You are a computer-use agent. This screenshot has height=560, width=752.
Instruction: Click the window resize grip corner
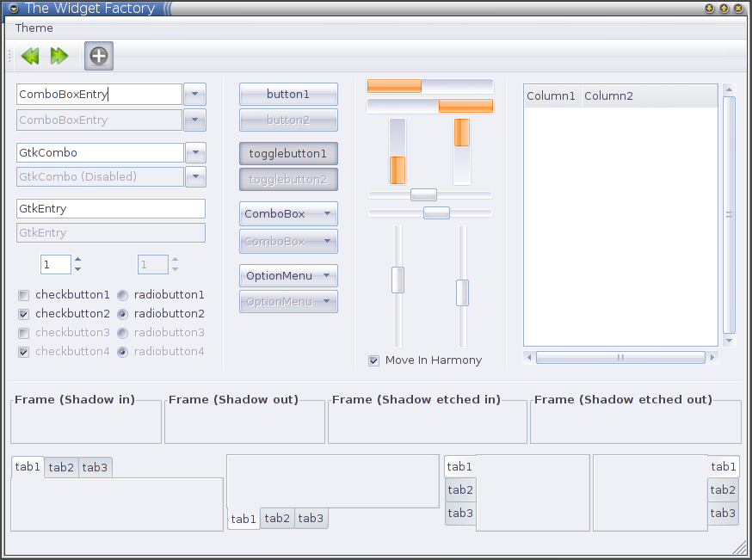740,548
